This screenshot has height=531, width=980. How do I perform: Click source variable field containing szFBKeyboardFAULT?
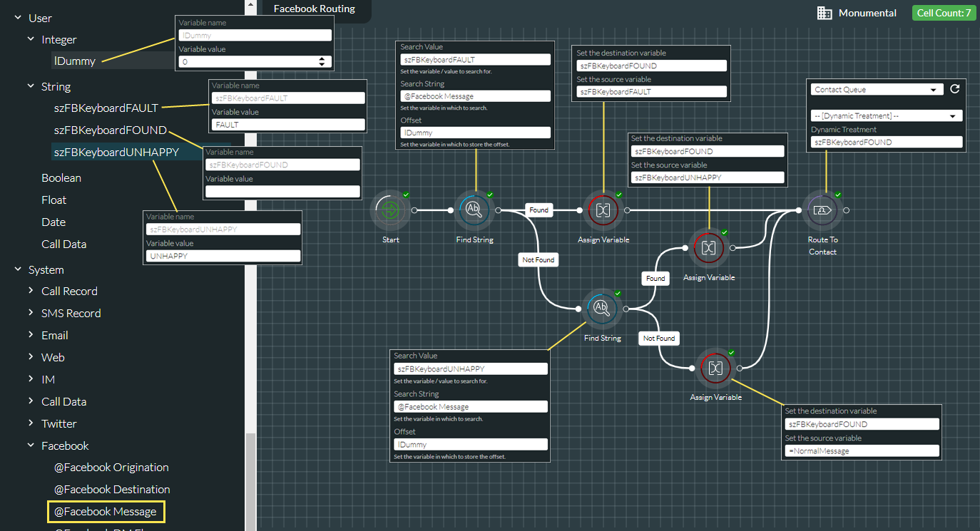(x=651, y=92)
